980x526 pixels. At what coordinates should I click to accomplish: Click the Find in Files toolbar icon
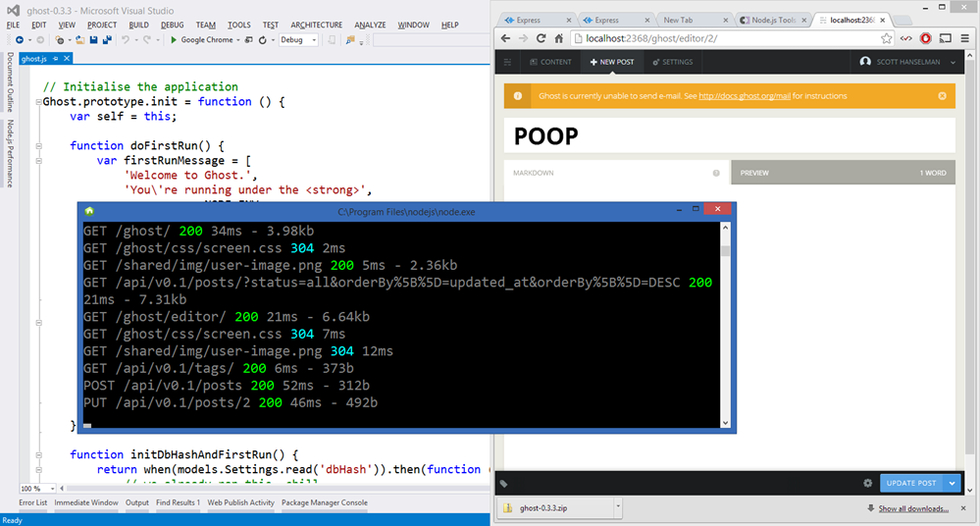[x=350, y=40]
